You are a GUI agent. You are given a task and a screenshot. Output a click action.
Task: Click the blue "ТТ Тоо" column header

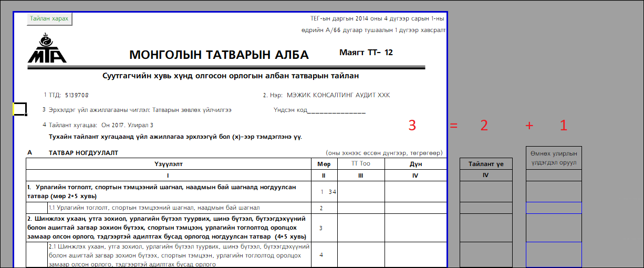coord(361,164)
